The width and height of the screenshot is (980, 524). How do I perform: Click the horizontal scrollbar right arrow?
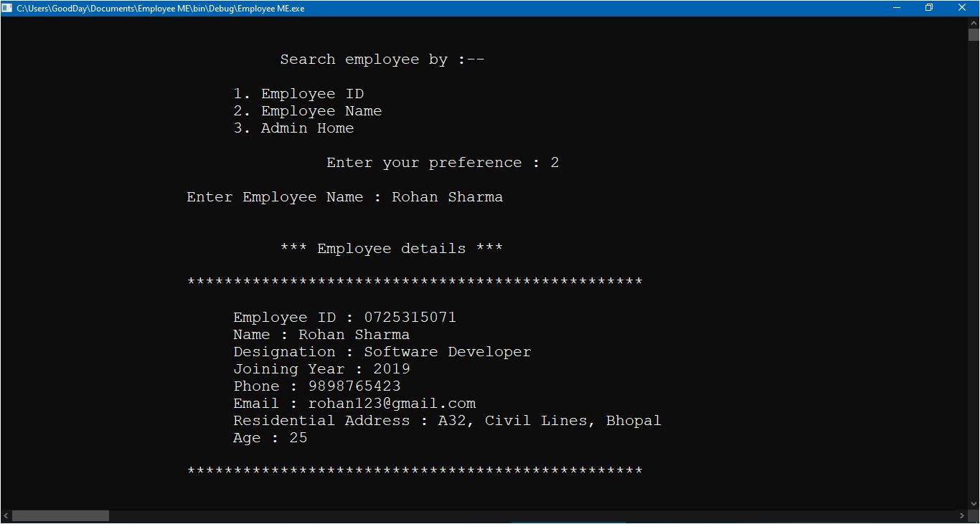click(961, 515)
